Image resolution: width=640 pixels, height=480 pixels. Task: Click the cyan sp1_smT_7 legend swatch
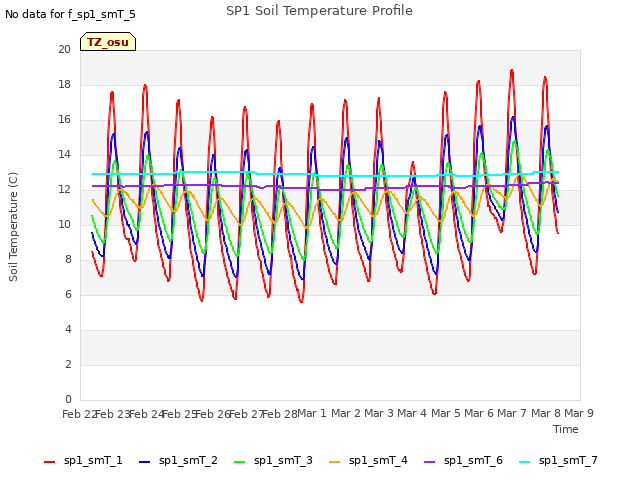click(524, 462)
